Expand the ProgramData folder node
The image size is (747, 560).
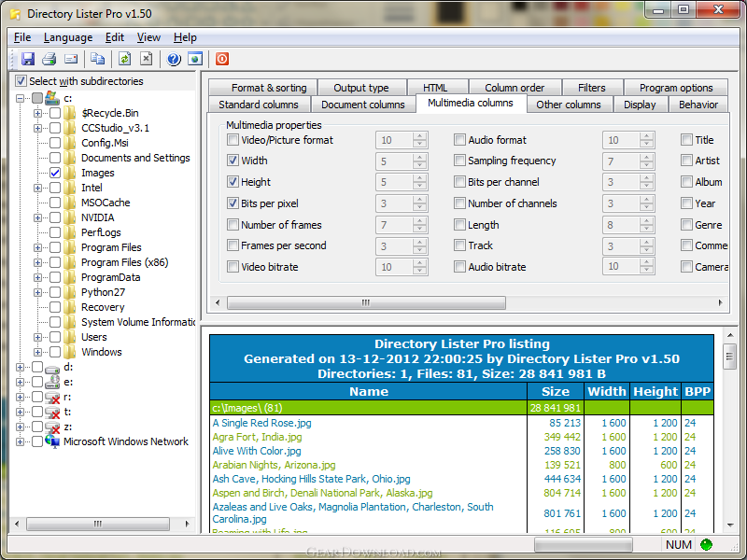coord(37,277)
